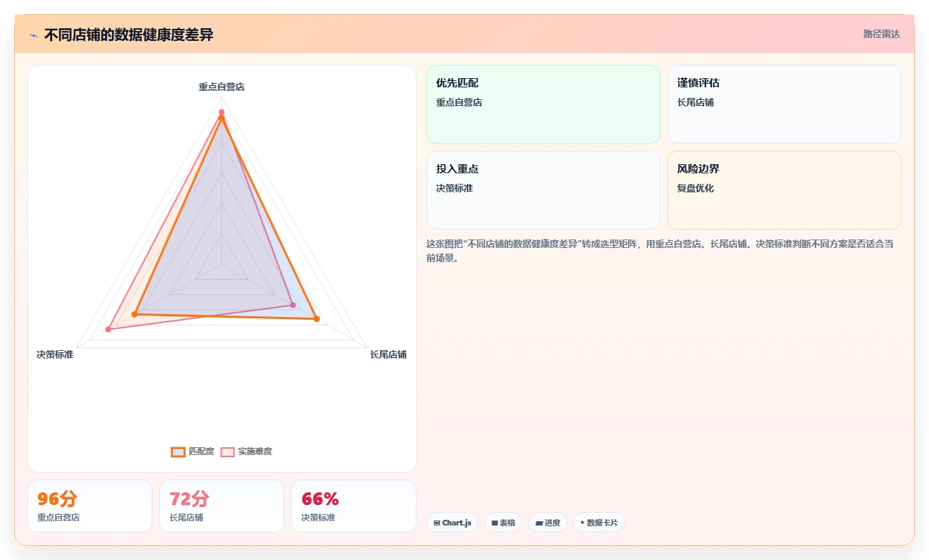Click the page title 不同店铺的数据健康度差异
This screenshot has height=560, width=929.
(128, 35)
